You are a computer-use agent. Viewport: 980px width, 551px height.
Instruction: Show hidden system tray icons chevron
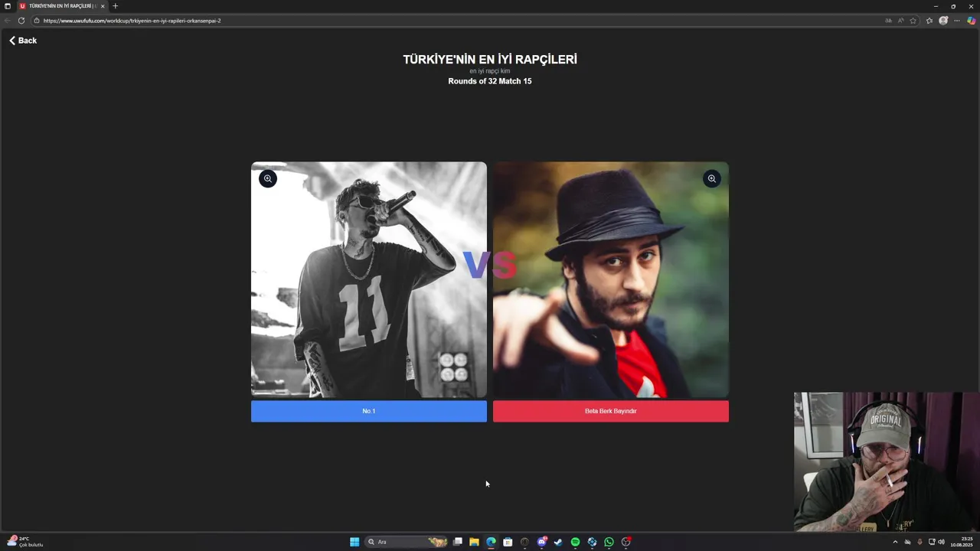[x=895, y=542]
